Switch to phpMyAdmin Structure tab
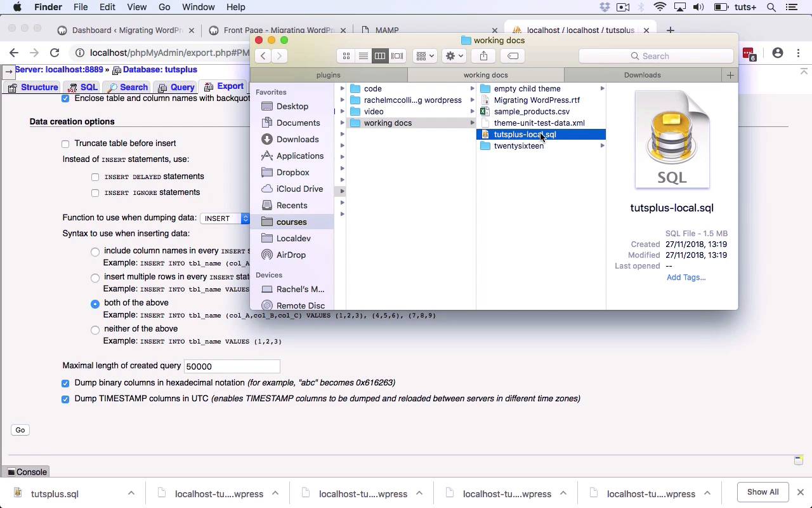812x508 pixels. point(33,87)
